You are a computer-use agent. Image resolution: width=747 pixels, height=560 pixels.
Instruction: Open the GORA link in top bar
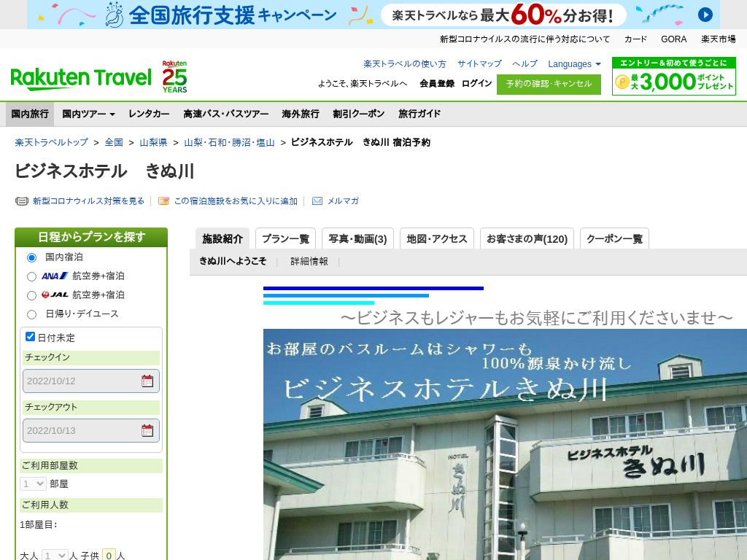pos(673,39)
